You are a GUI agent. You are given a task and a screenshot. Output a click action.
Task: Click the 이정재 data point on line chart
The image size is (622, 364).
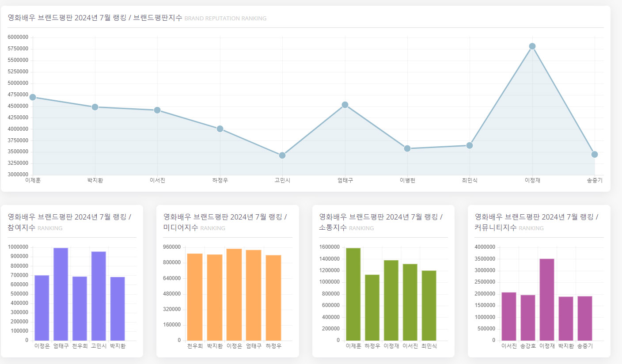coord(532,46)
